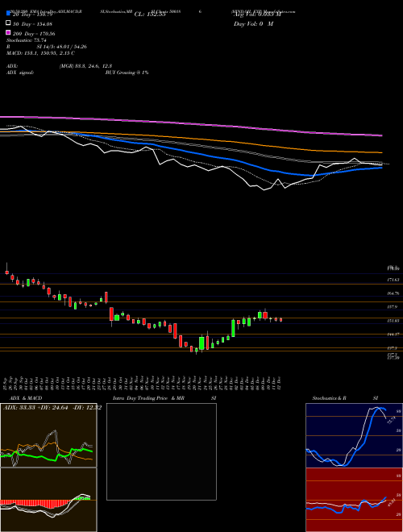Viewport: 403px width, 532px height.
Task: Click the 'BUY Growing @ 1%' signal text
Action: point(127,73)
